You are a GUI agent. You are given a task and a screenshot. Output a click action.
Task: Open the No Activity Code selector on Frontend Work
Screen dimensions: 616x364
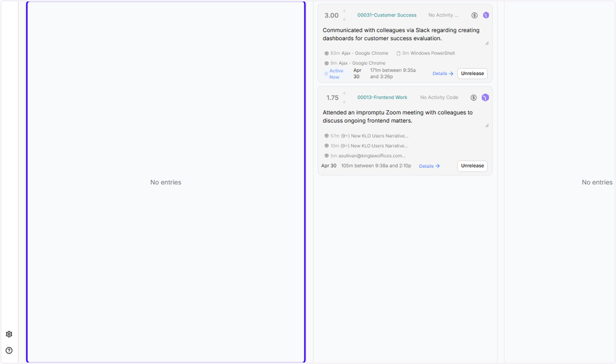tap(439, 98)
